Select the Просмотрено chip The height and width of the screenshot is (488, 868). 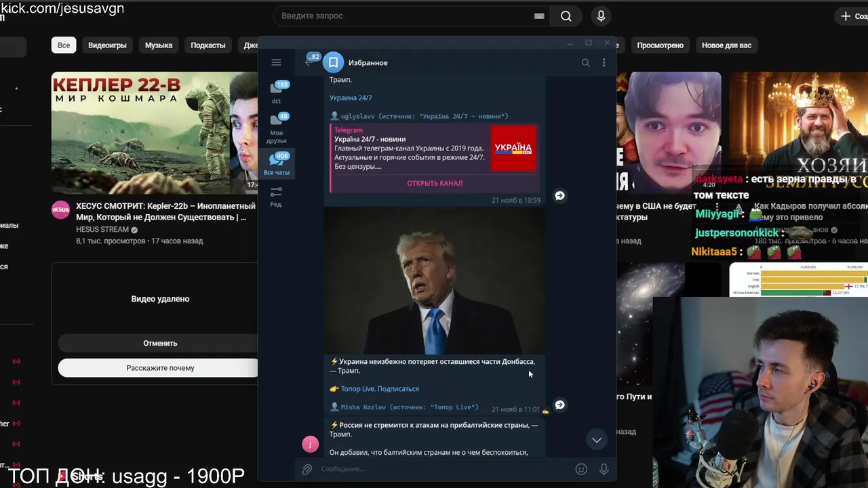click(660, 45)
